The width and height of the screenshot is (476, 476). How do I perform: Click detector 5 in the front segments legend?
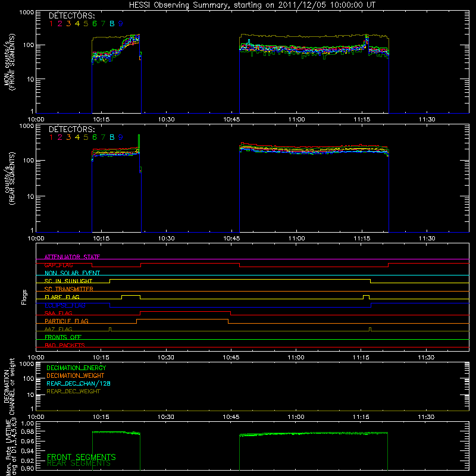[86, 24]
